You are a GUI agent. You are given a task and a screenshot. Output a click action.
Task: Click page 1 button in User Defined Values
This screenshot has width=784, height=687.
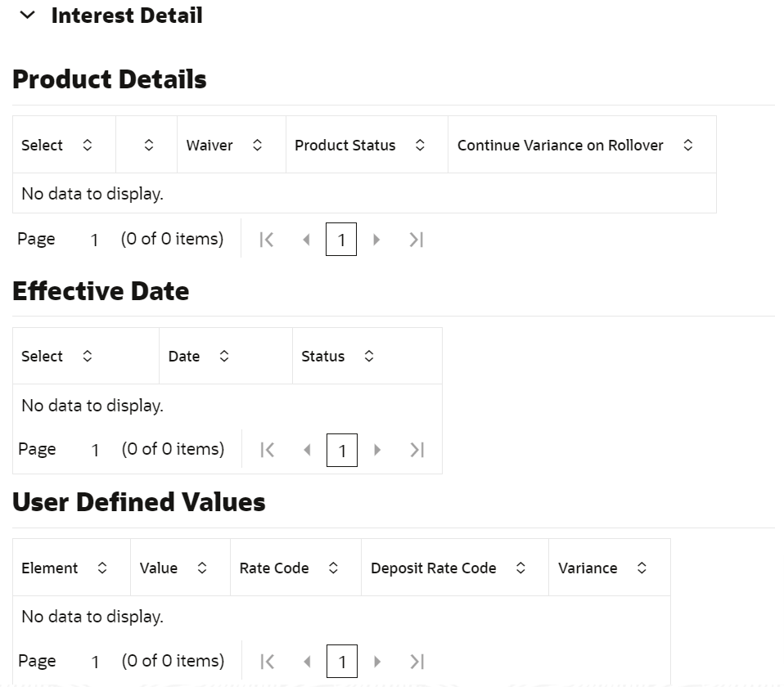pyautogui.click(x=342, y=662)
